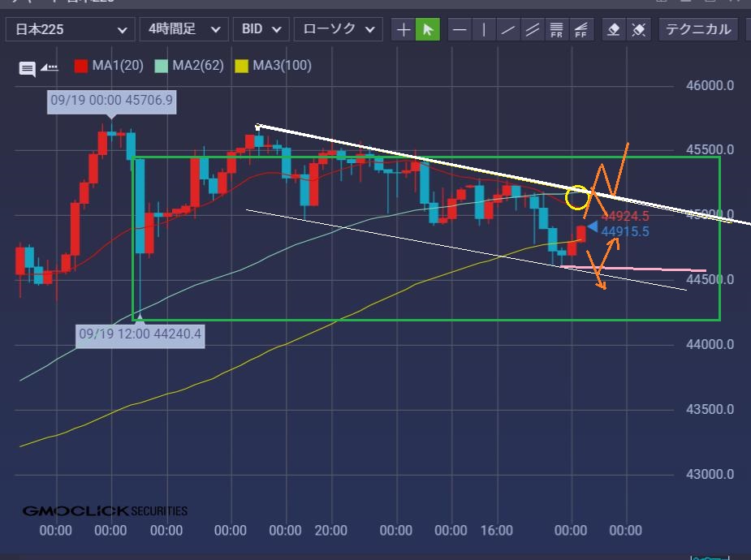Select the Fibonacci fan FF tool
The image size is (751, 560).
pos(581,30)
